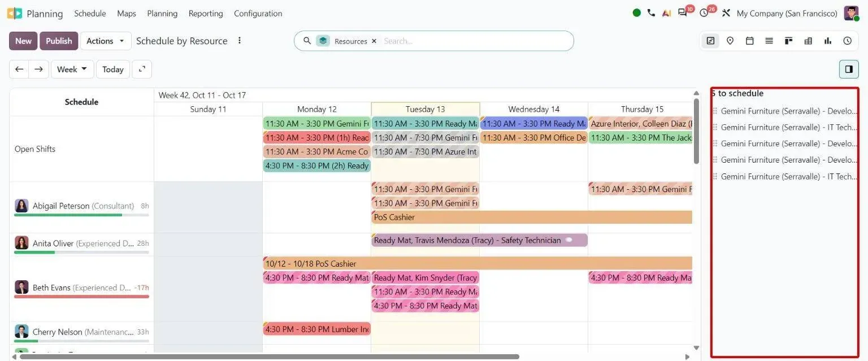Click in the Search input field
868x361 pixels.
[475, 41]
